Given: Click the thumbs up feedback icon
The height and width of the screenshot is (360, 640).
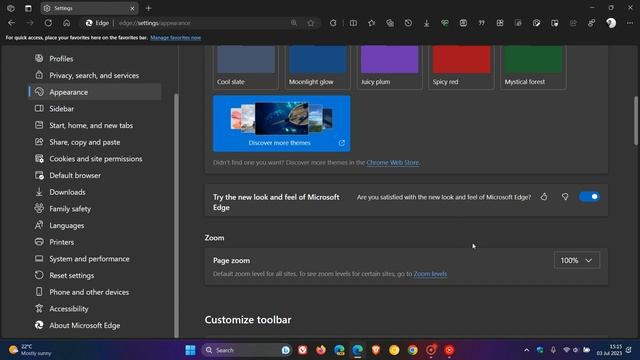Looking at the screenshot, I should pyautogui.click(x=544, y=197).
